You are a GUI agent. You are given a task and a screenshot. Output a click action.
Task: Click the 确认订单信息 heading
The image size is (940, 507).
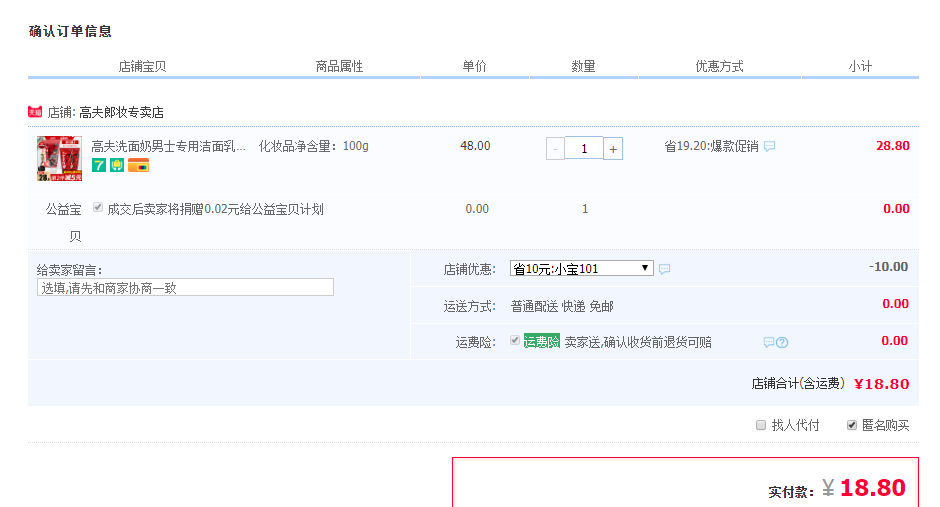[x=70, y=31]
